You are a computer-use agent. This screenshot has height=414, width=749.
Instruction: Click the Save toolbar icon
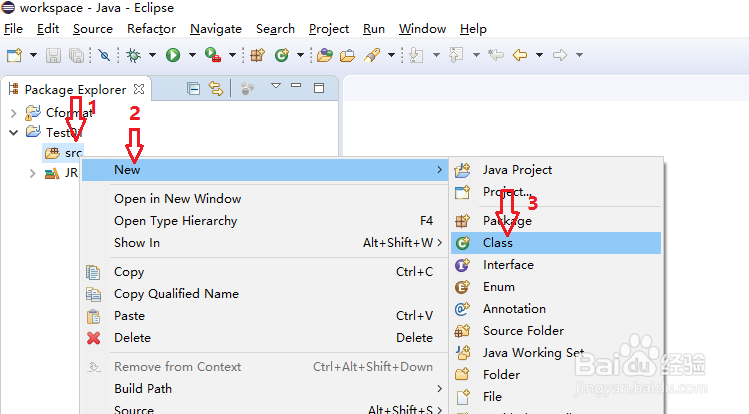[x=53, y=55]
